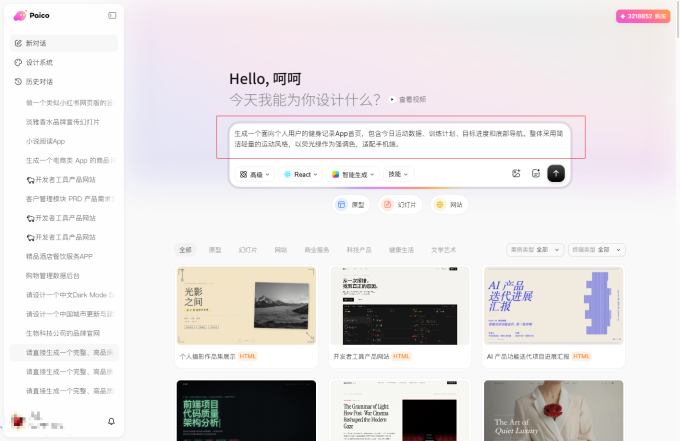The image size is (680, 441).
Task: Click the pink credits 购买 badge
Action: tap(643, 16)
